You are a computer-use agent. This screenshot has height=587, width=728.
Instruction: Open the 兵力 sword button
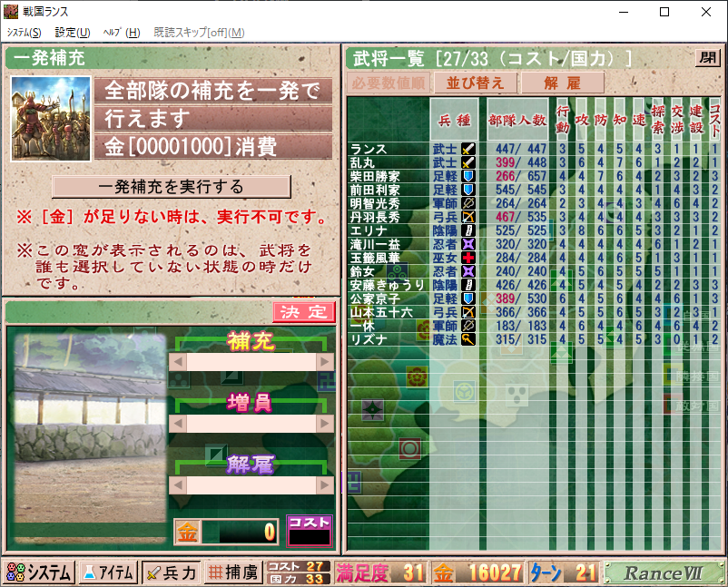tap(171, 572)
